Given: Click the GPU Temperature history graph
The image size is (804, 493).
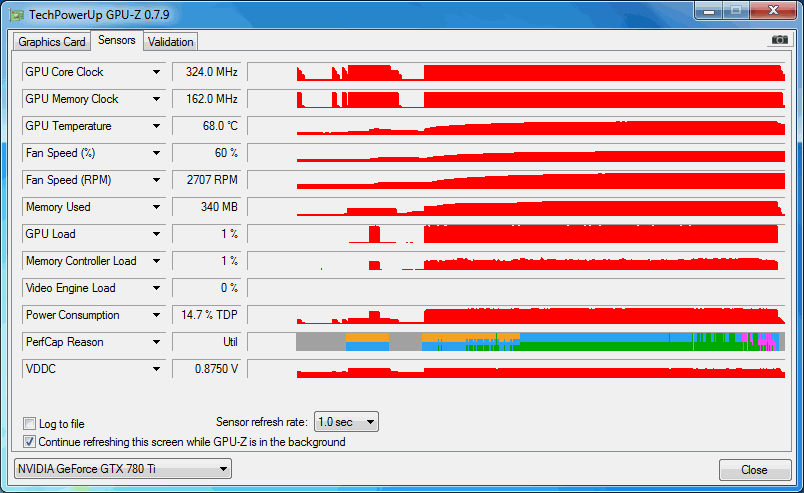Looking at the screenshot, I should coord(516,126).
